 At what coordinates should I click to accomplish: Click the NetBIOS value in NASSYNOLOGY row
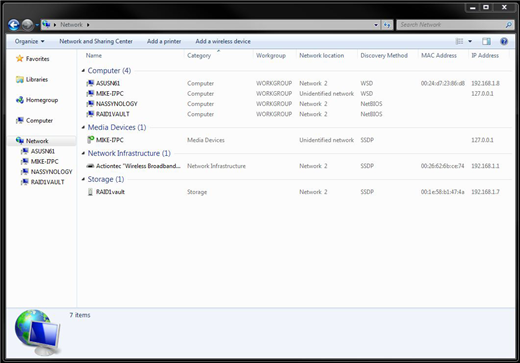tap(371, 104)
